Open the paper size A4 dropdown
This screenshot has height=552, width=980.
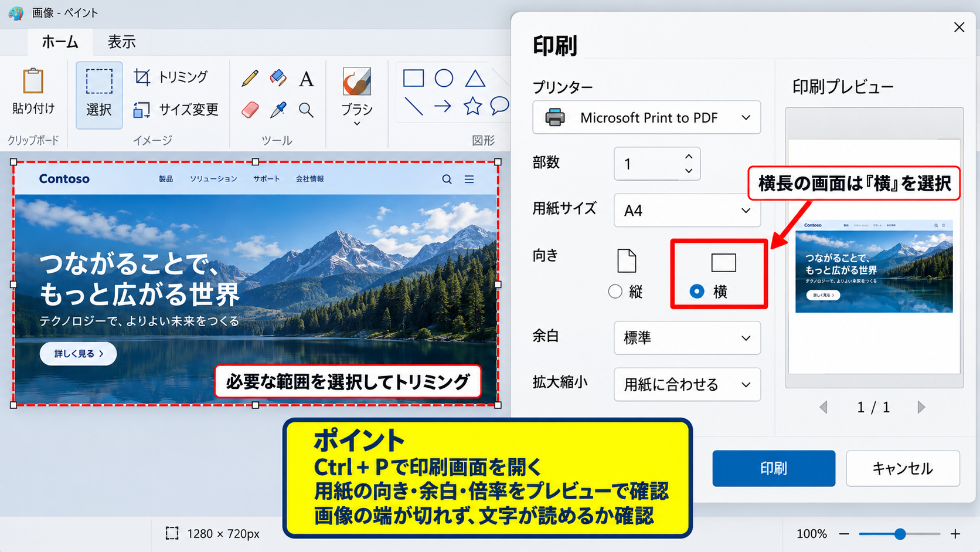pos(687,210)
